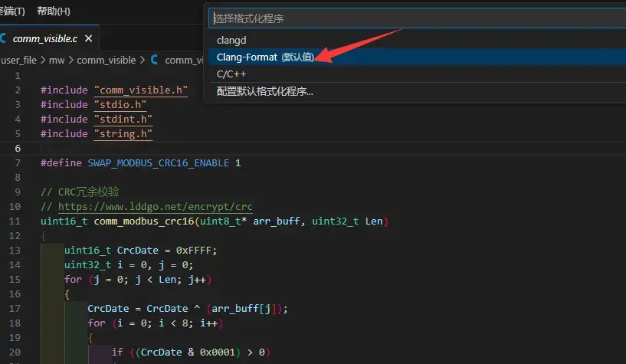Click the SWAP_MODBUS_CRC16_ENABLE macro name
This screenshot has height=364, width=626.
click(159, 162)
